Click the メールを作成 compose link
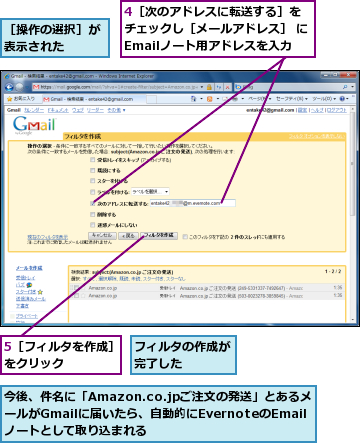Image resolution: width=360 pixels, height=443 pixels. pos(29,268)
